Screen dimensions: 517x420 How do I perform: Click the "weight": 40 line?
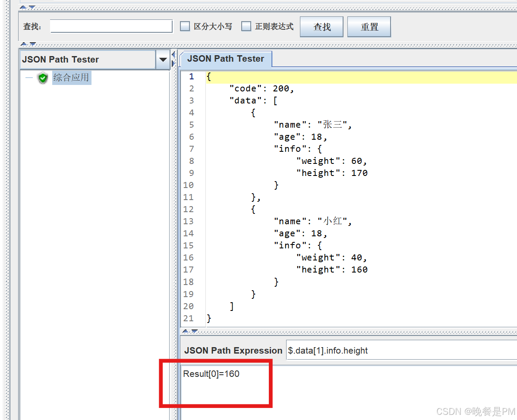[331, 257]
